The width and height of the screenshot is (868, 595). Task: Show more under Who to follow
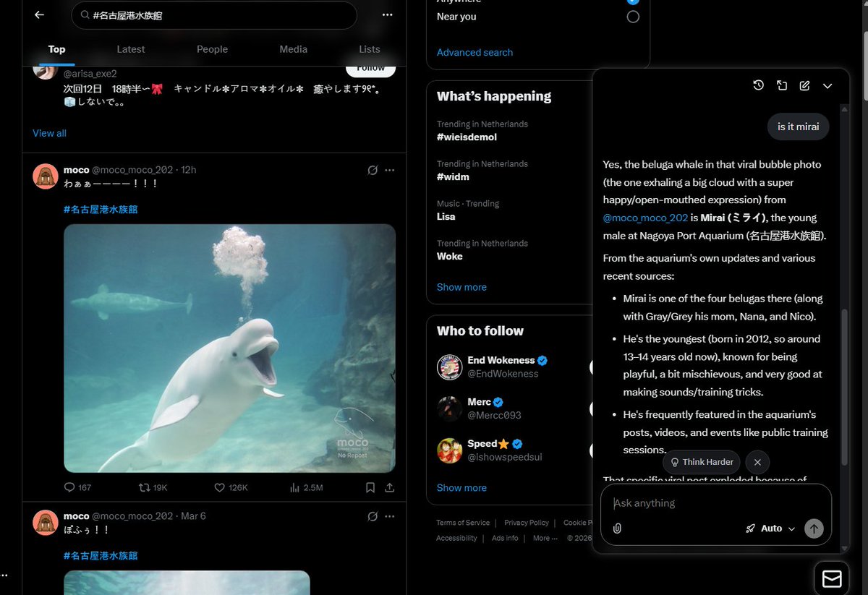(461, 487)
